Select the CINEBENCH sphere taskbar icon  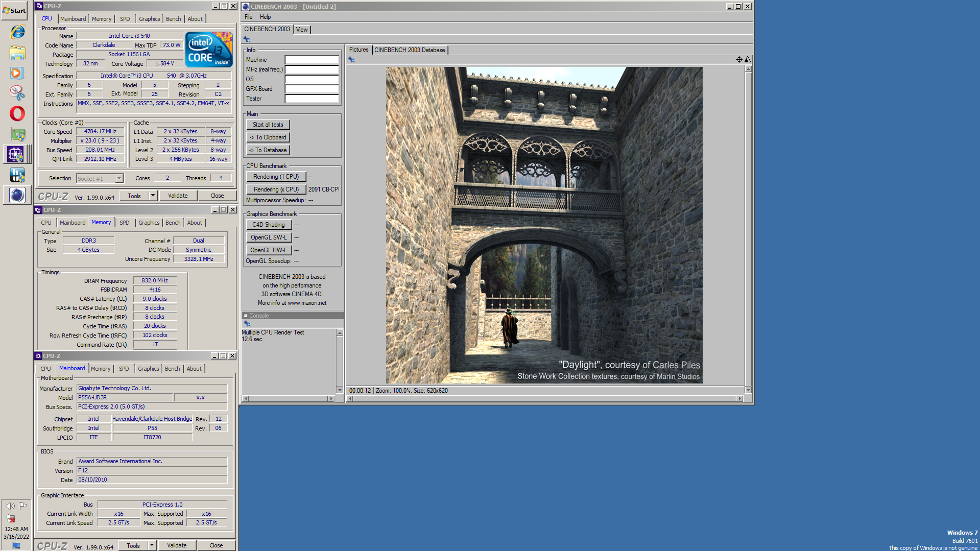pyautogui.click(x=17, y=195)
